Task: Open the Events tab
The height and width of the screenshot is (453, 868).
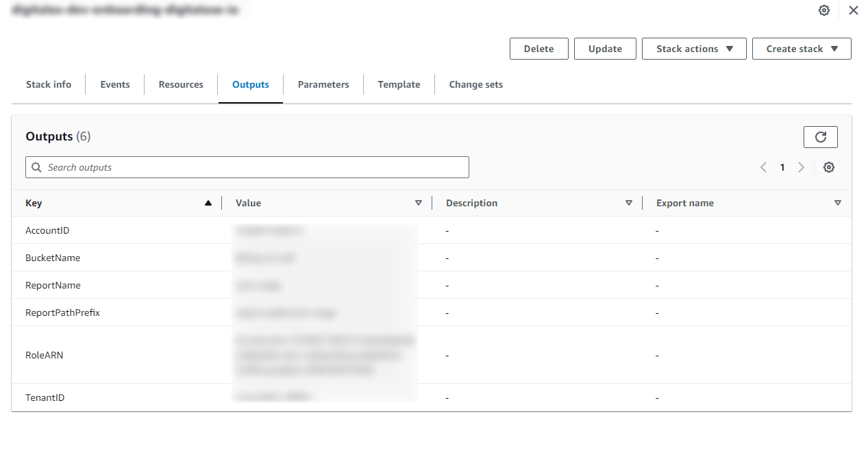Action: pyautogui.click(x=115, y=84)
